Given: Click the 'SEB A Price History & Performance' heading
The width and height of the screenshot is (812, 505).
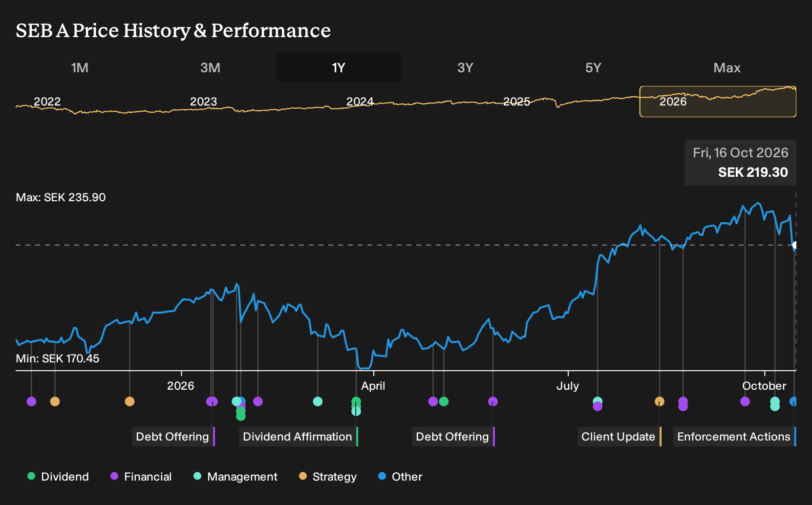Looking at the screenshot, I should click(173, 30).
